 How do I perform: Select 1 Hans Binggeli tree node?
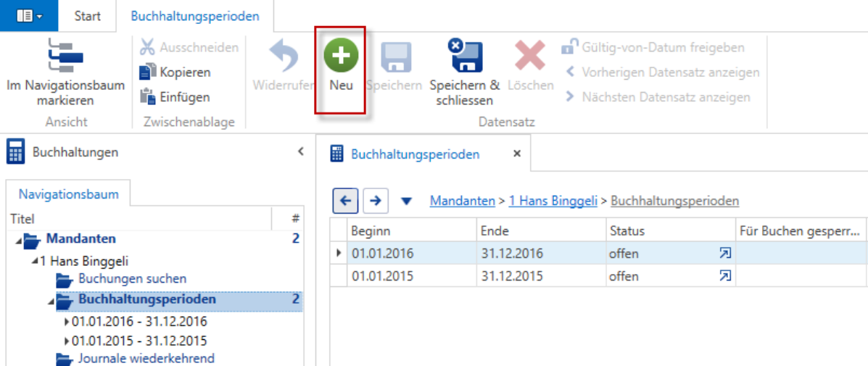click(x=84, y=260)
